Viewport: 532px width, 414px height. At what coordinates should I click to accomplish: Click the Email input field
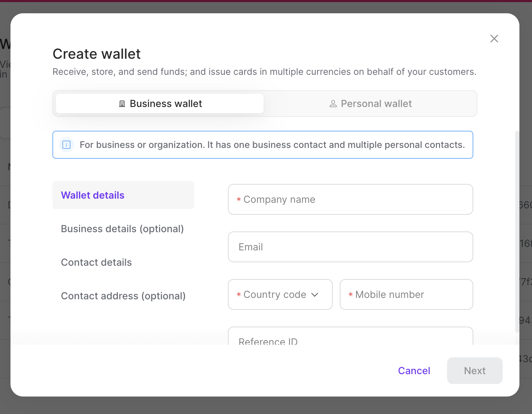pos(350,247)
